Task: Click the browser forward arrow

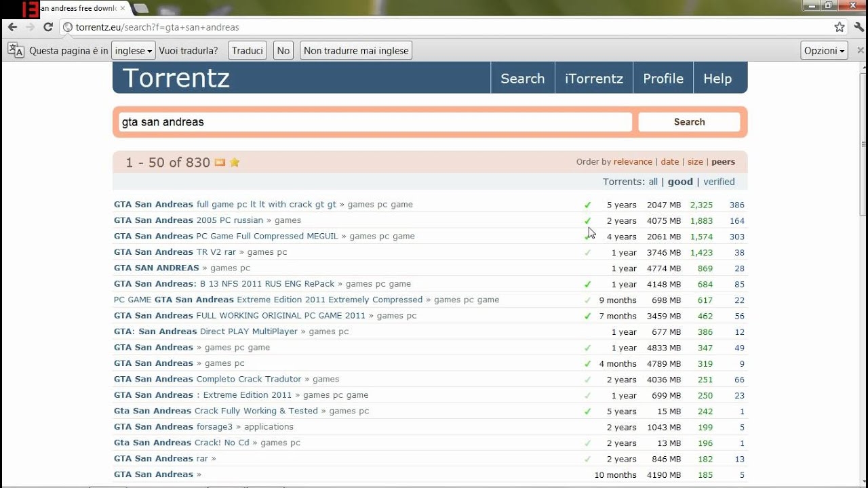Action: (x=30, y=27)
